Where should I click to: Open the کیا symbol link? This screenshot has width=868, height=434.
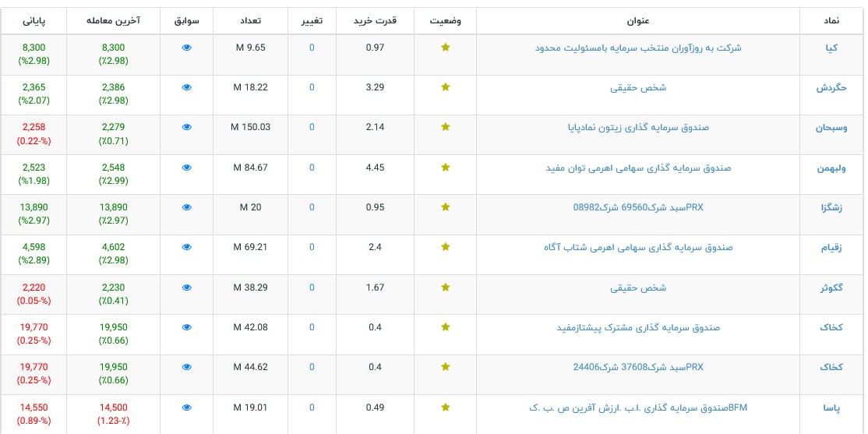click(x=831, y=48)
